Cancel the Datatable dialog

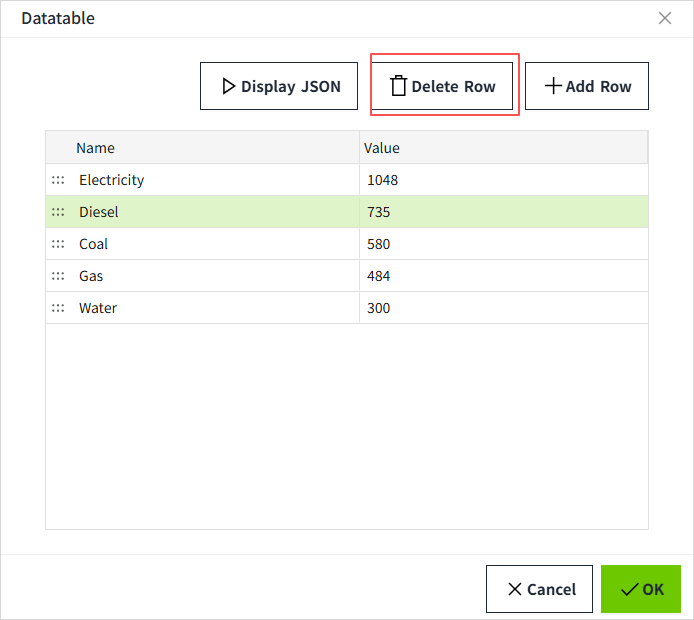pyautogui.click(x=540, y=589)
